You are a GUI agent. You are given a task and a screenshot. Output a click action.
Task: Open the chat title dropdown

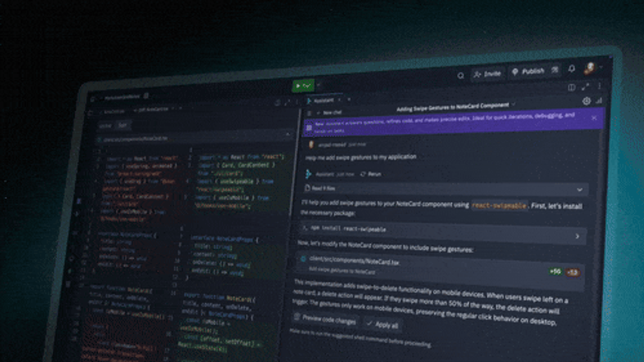pos(514,104)
